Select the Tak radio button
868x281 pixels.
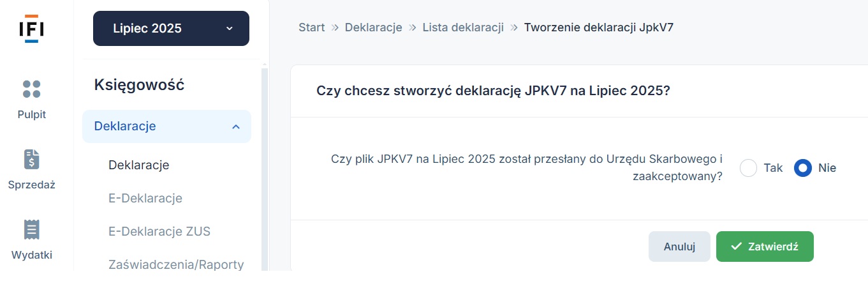[748, 168]
